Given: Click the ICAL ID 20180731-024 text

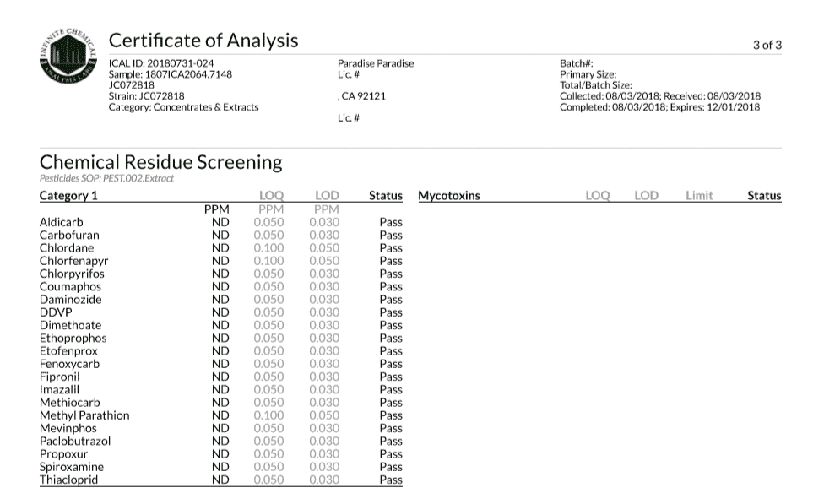Looking at the screenshot, I should click(x=161, y=63).
